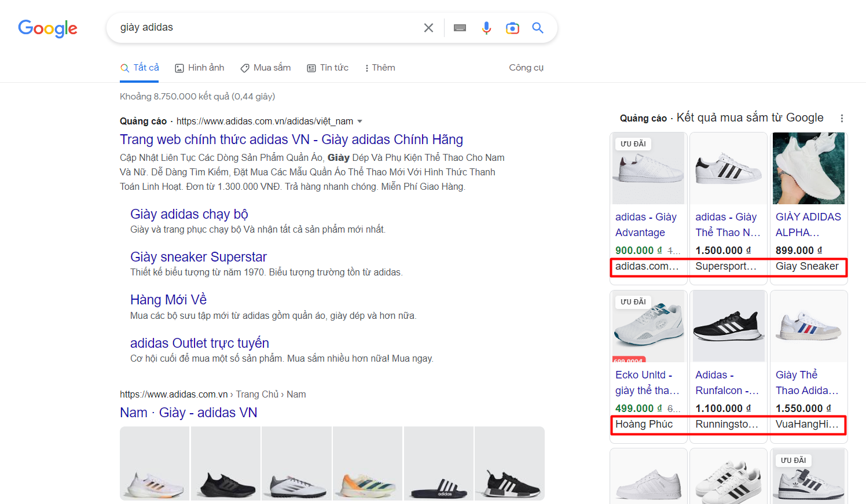
Task: Click the 1.500.000 đ price
Action: [x=723, y=251]
